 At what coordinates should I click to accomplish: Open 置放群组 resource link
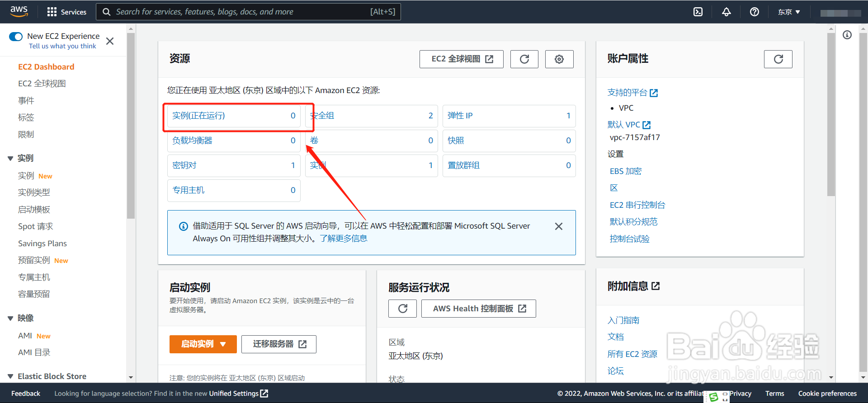463,165
